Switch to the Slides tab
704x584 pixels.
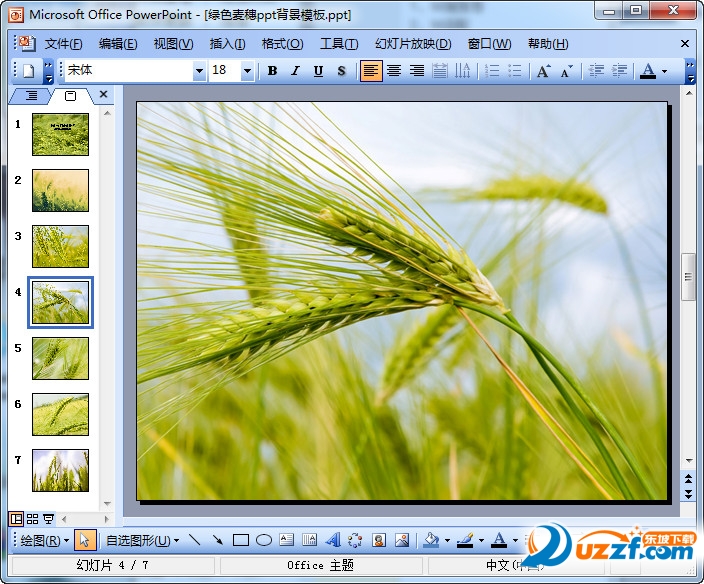[x=70, y=96]
